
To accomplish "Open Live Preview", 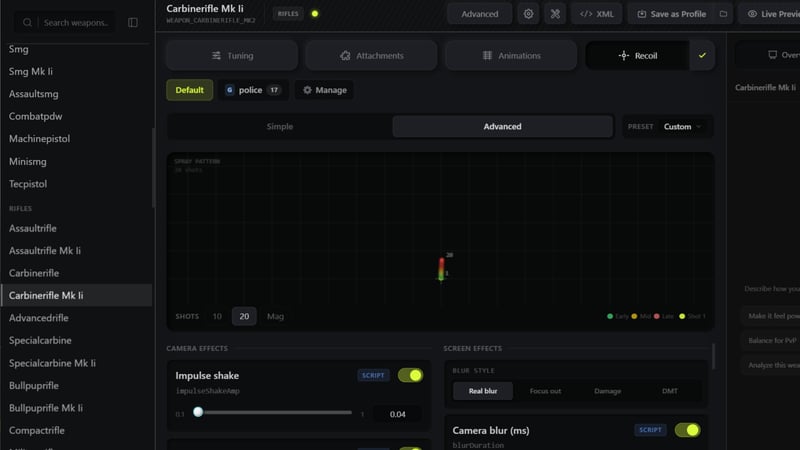I will pyautogui.click(x=770, y=14).
